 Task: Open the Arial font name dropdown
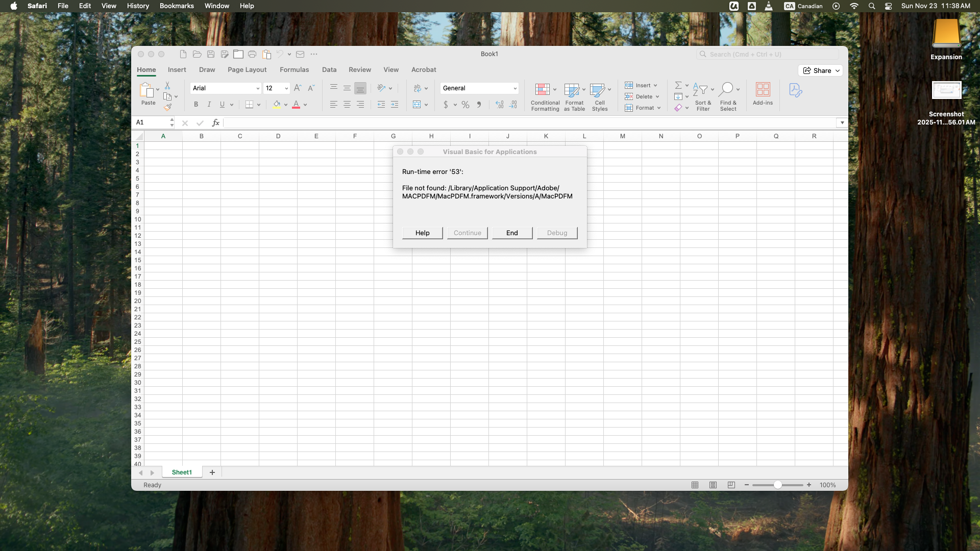257,88
